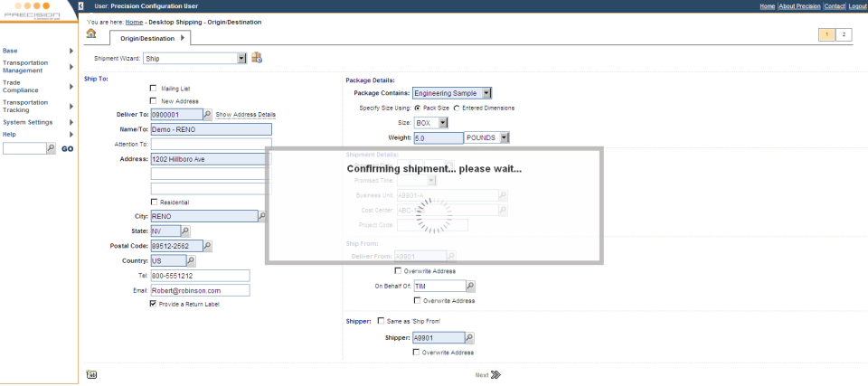Select Origin/Destination tab
Screen dimensions: 868x386
click(151, 38)
